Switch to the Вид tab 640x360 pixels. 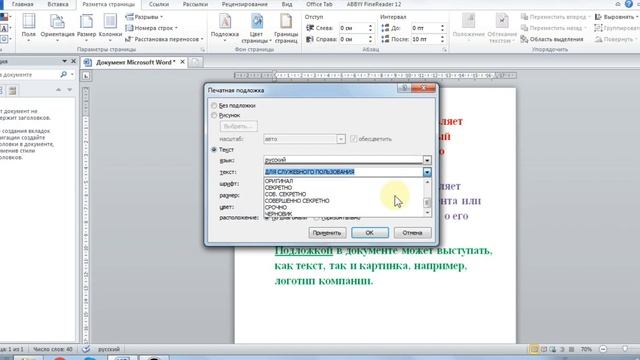tap(287, 4)
